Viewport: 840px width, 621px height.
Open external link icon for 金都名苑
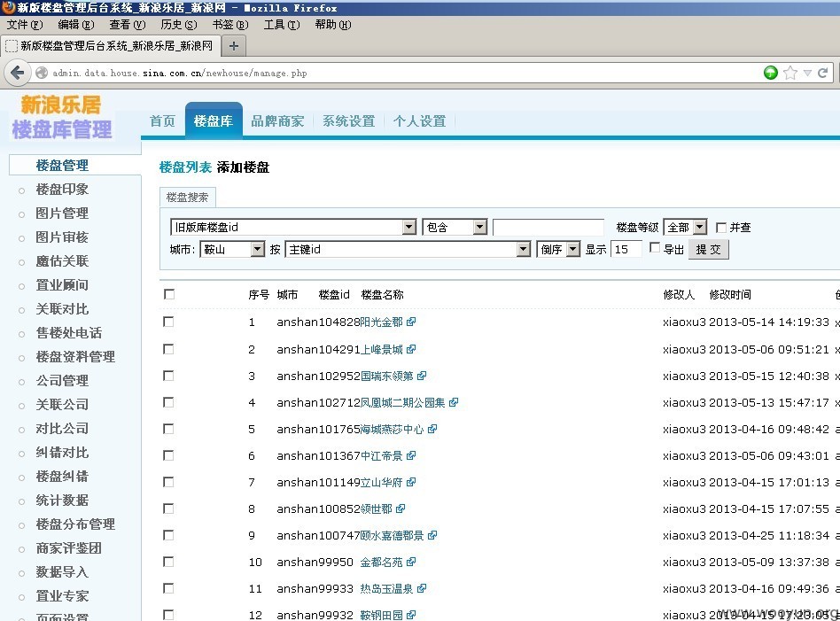[411, 562]
